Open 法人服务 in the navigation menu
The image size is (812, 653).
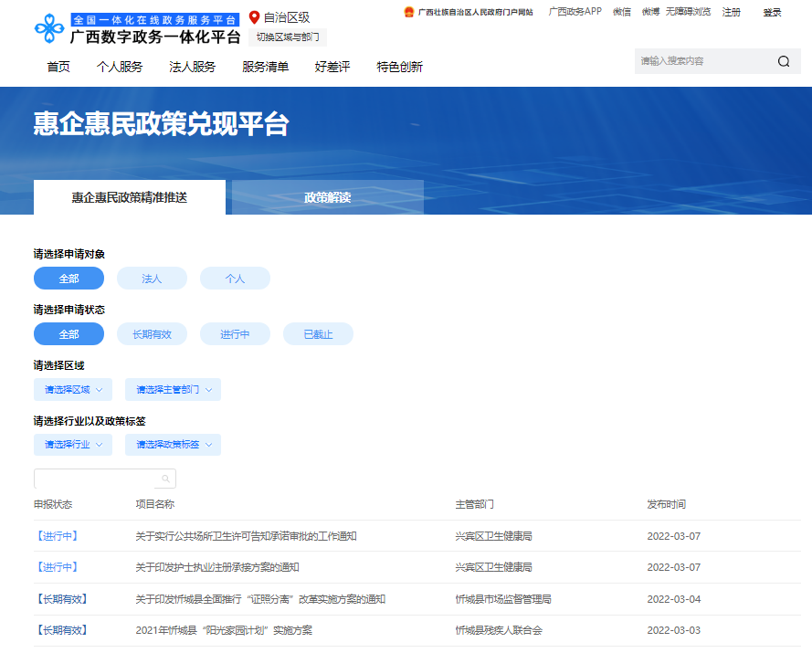[192, 67]
